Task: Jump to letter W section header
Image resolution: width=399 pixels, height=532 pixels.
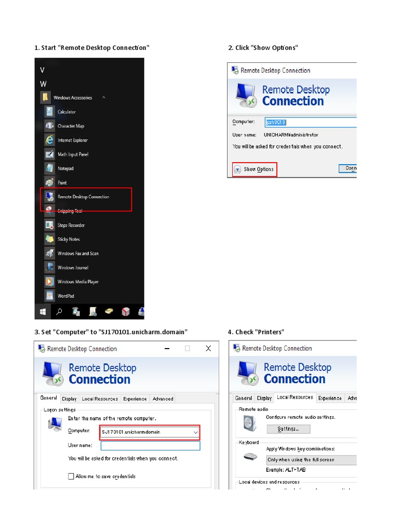Action: [x=43, y=84]
